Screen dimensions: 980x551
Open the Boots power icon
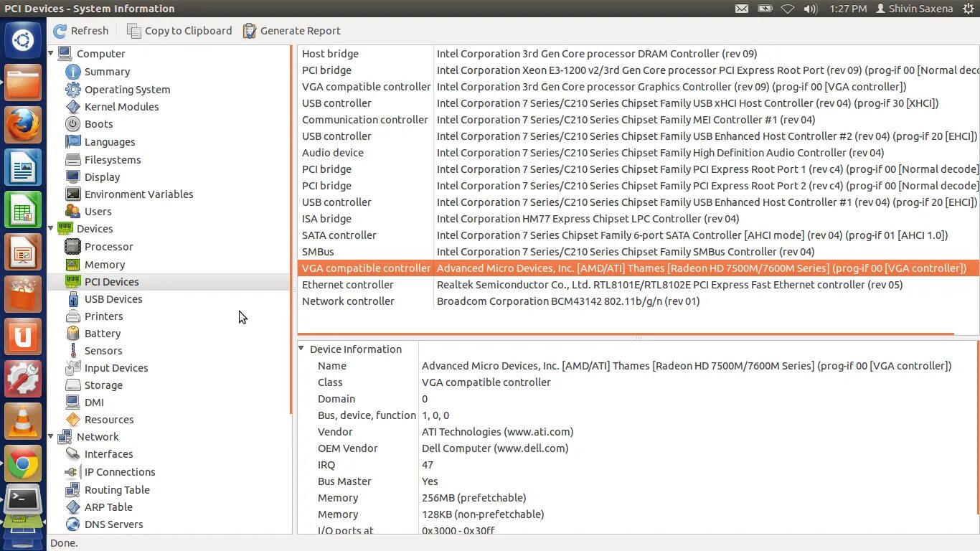click(x=72, y=124)
